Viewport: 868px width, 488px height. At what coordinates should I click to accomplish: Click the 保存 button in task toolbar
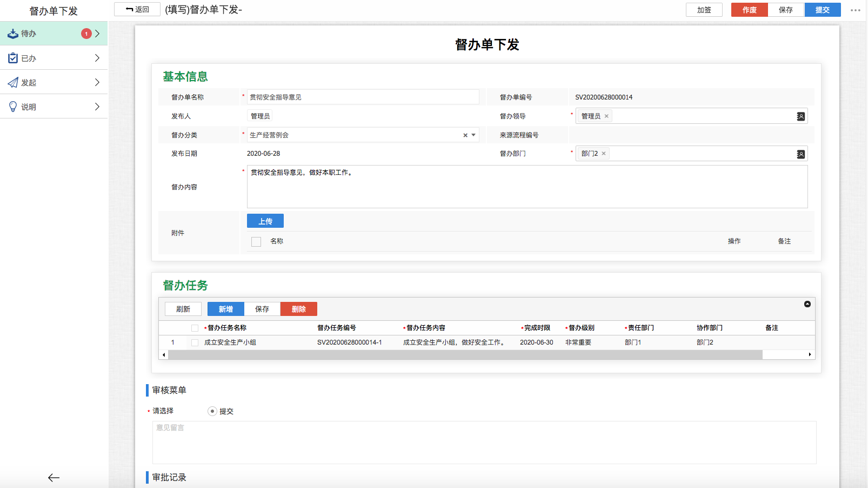(262, 309)
